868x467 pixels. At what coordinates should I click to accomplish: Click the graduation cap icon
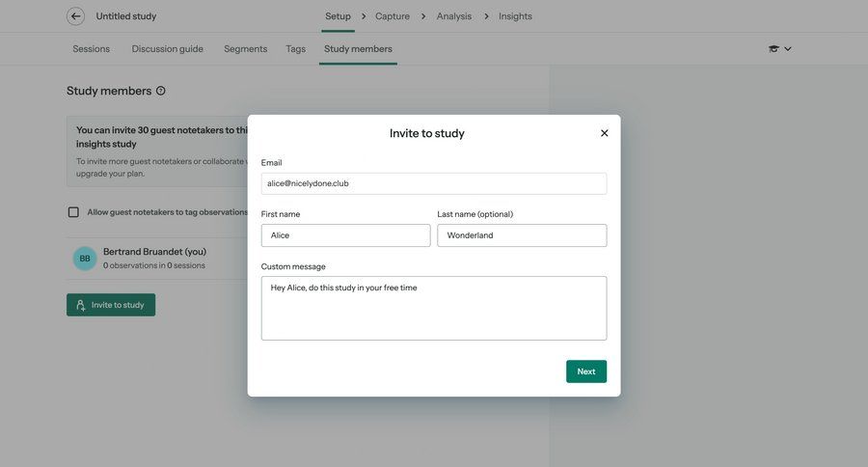tap(773, 49)
